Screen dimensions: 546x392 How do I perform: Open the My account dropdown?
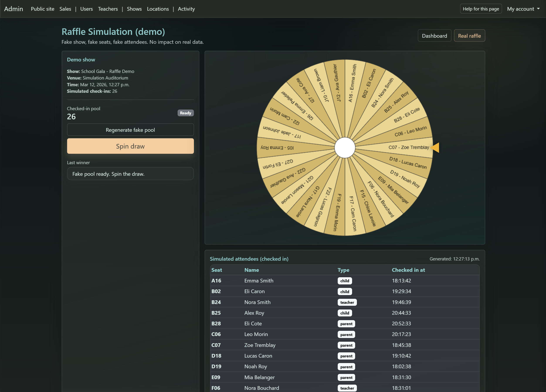click(523, 9)
